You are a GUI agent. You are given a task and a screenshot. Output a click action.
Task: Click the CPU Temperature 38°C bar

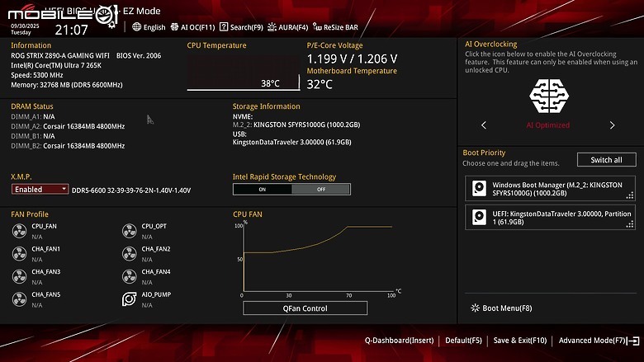click(244, 73)
